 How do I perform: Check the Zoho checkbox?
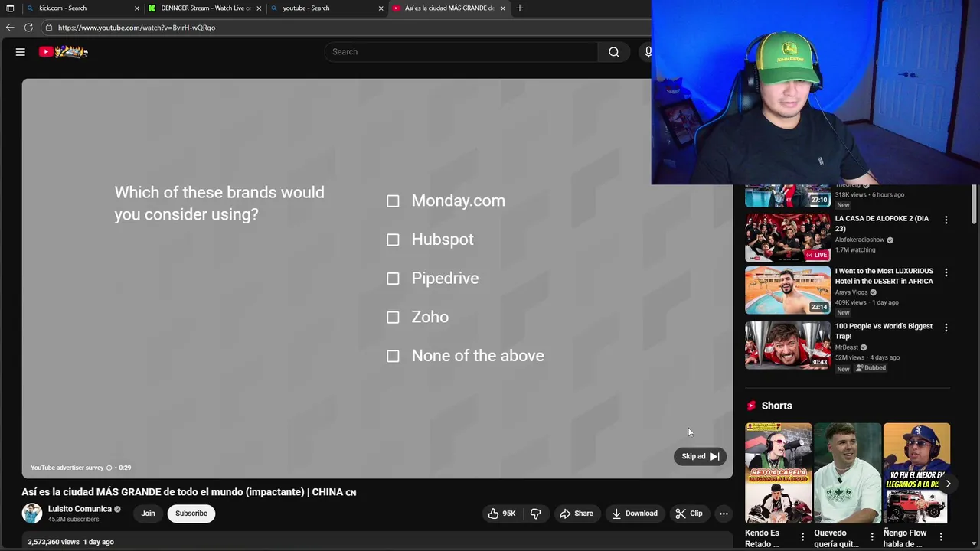pos(393,317)
